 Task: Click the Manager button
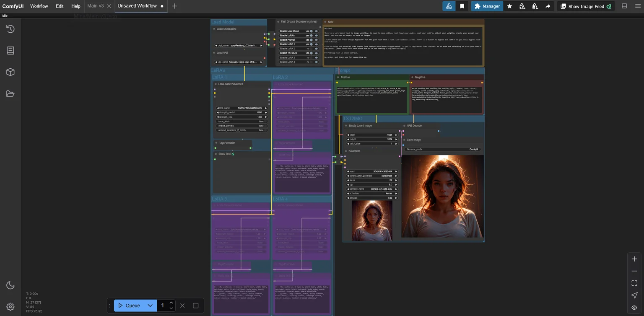pos(487,6)
